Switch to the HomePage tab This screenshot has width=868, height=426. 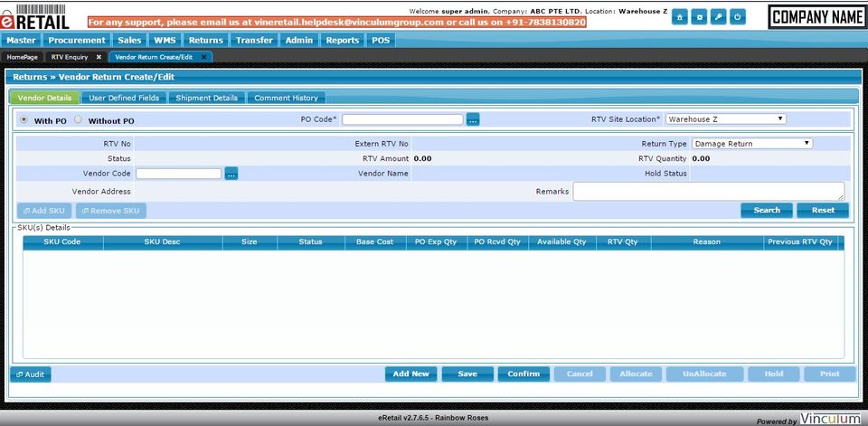click(22, 57)
